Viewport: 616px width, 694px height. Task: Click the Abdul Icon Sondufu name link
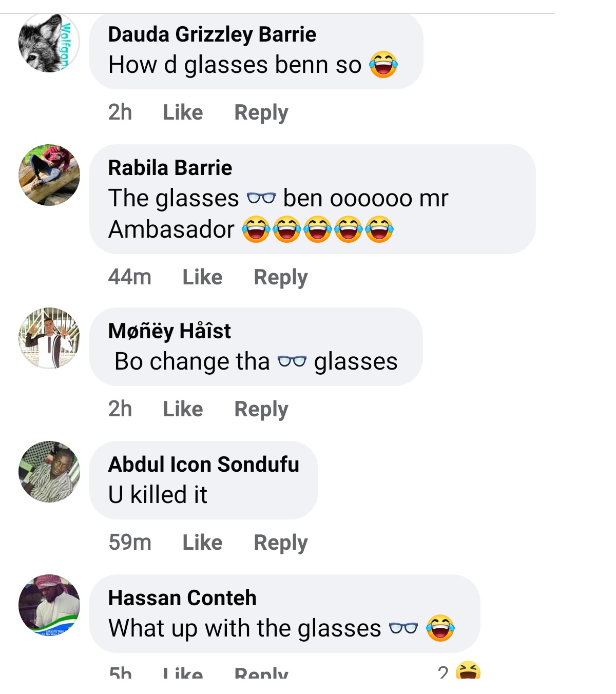[x=203, y=465]
